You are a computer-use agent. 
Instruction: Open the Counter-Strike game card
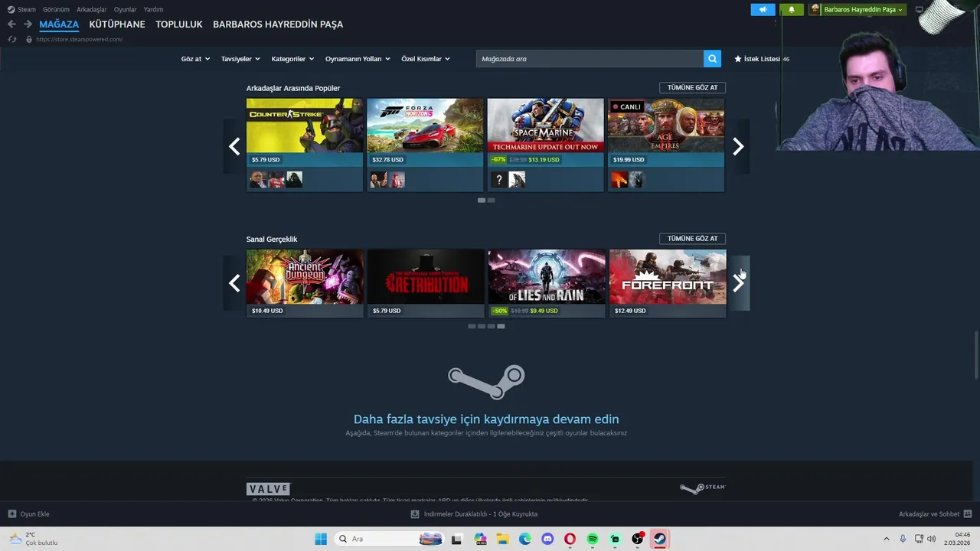pos(305,145)
